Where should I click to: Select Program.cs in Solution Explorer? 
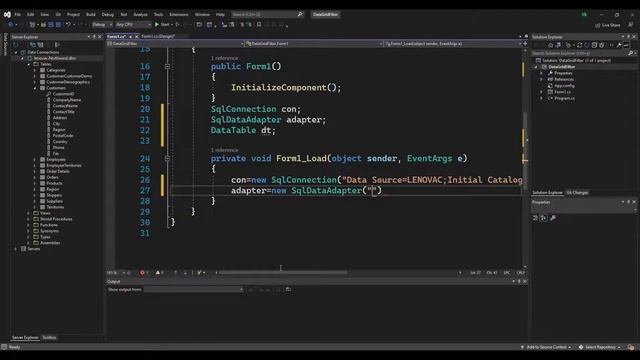(564, 98)
